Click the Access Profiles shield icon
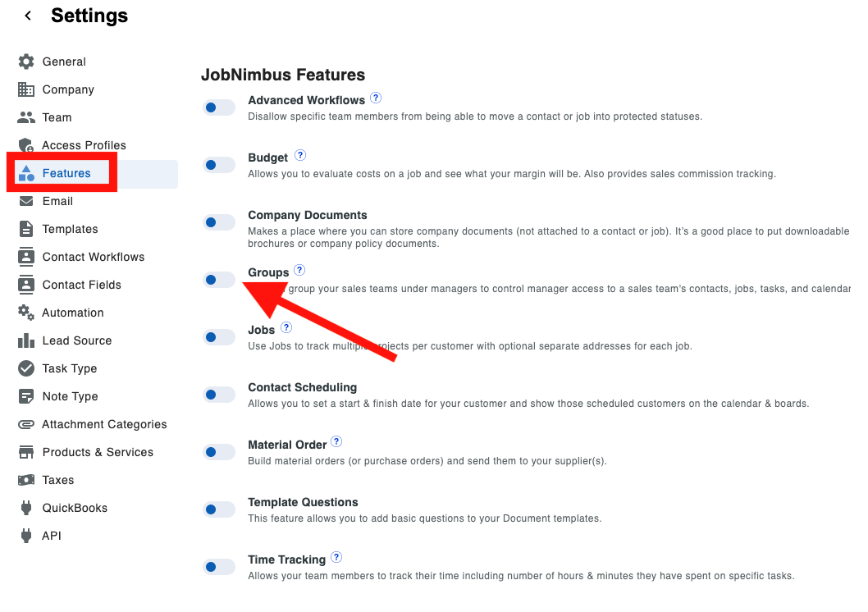The image size is (868, 612). click(x=26, y=145)
